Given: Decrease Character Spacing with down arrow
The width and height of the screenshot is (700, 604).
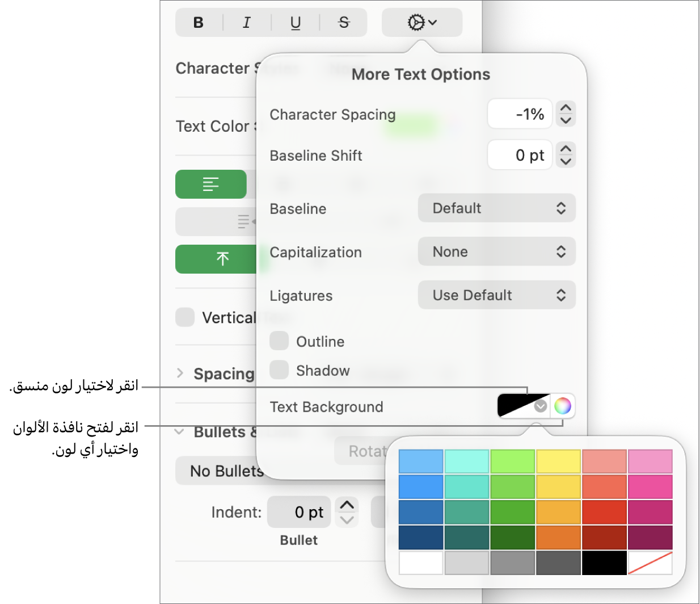Looking at the screenshot, I should (x=566, y=120).
